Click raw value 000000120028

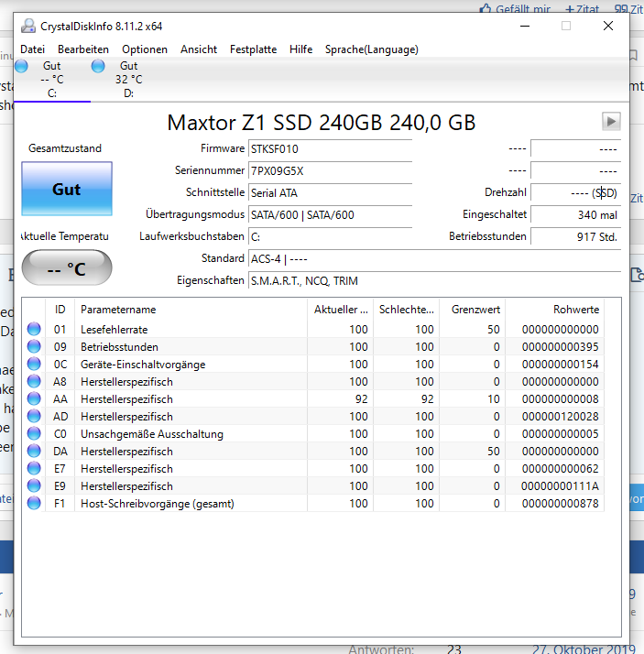click(x=560, y=417)
